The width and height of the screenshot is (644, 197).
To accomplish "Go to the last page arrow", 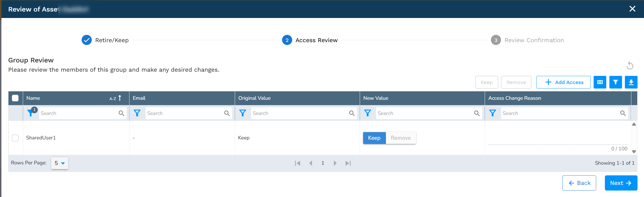I will [348, 163].
